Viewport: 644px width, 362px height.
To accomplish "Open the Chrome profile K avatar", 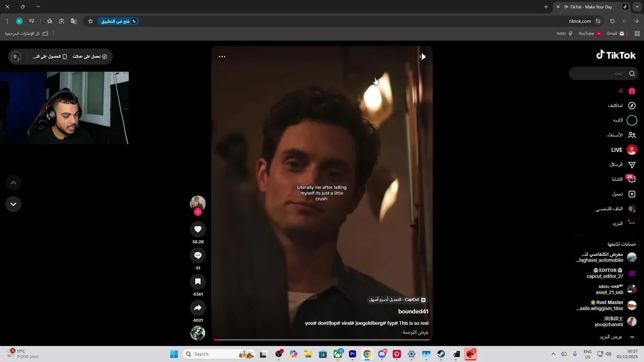I will (x=19, y=21).
